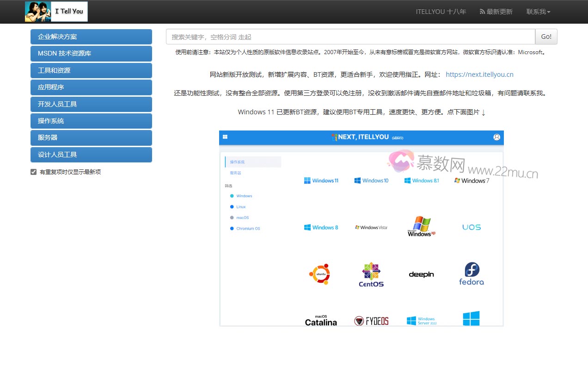Select the Windows 11 logo icon

click(307, 180)
